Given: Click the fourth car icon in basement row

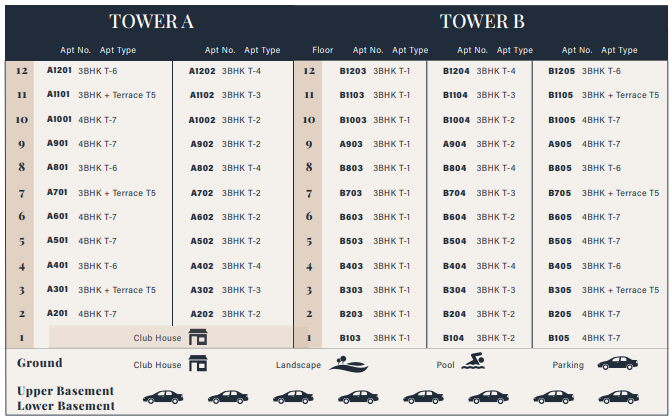Looking at the screenshot, I should [x=358, y=397].
